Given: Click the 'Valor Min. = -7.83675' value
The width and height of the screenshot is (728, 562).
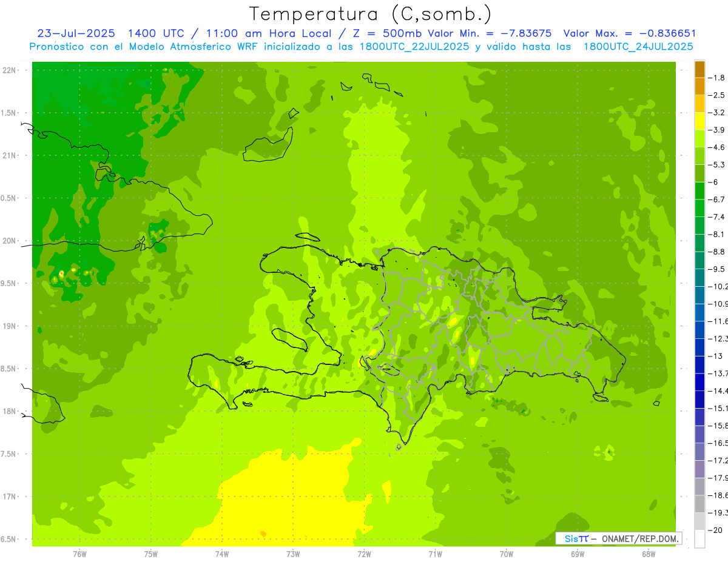Looking at the screenshot, I should pos(490,33).
